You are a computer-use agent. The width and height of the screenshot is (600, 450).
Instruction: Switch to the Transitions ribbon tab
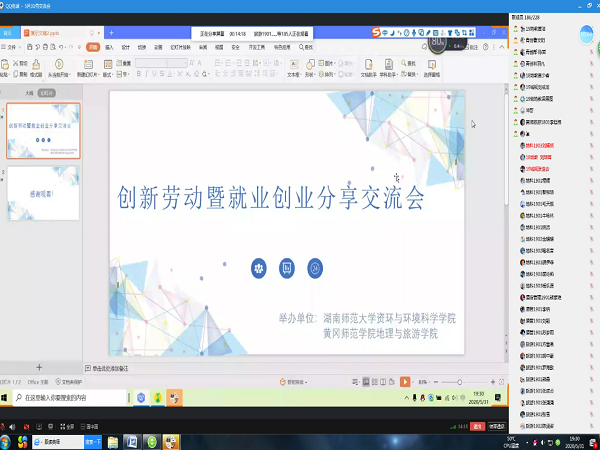(x=142, y=47)
